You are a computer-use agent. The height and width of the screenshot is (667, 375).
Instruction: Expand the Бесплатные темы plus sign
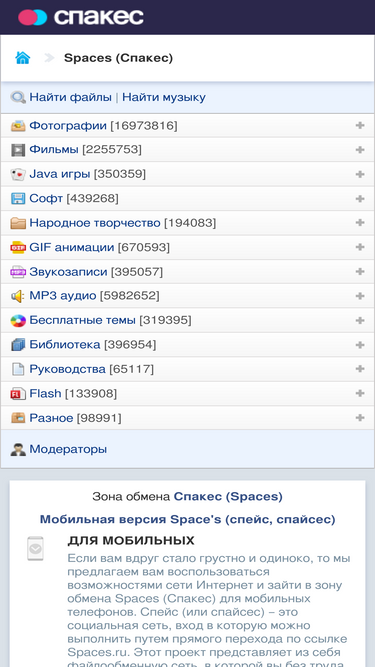pos(360,320)
